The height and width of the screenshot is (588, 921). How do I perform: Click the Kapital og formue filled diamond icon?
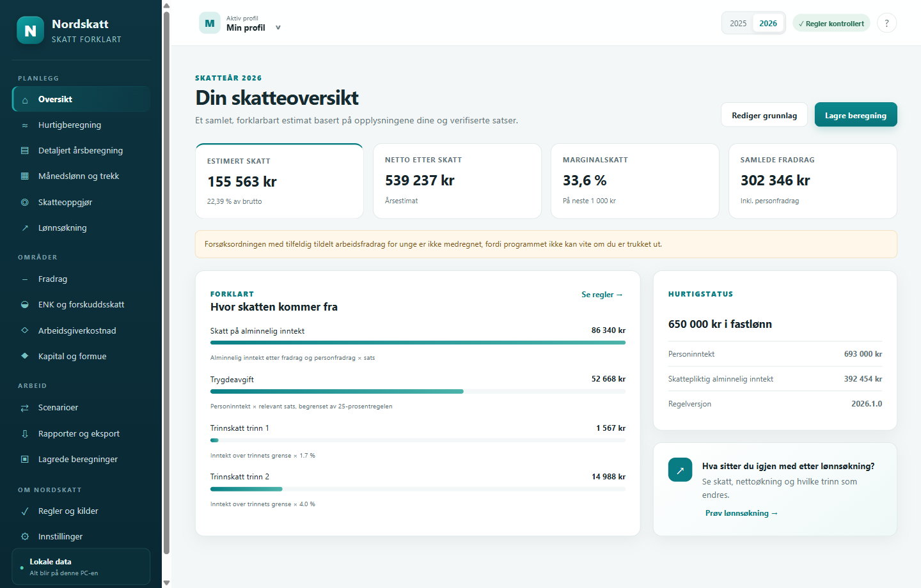point(25,356)
